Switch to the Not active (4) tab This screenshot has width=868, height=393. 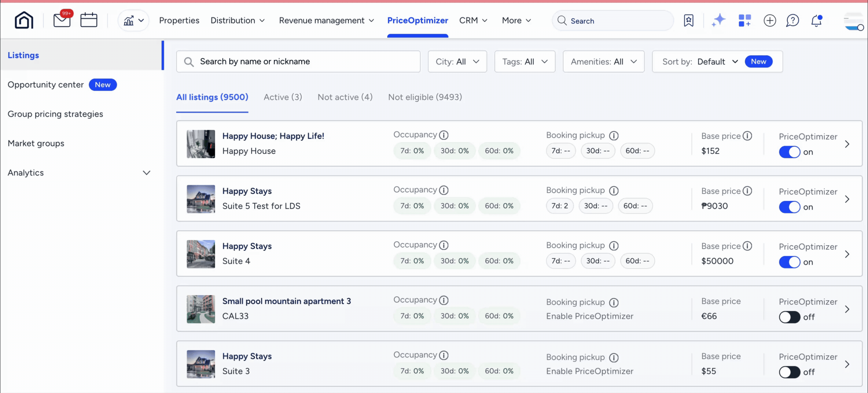click(x=345, y=97)
